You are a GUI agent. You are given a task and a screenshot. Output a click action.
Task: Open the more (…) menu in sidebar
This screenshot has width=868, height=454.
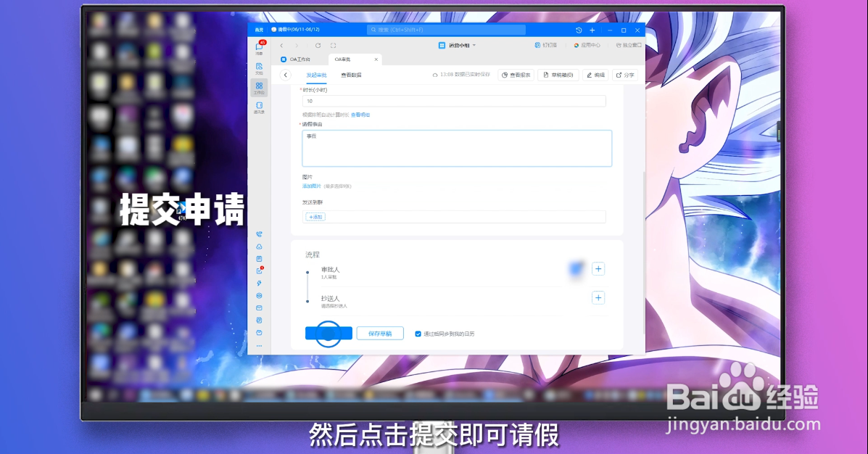(259, 346)
